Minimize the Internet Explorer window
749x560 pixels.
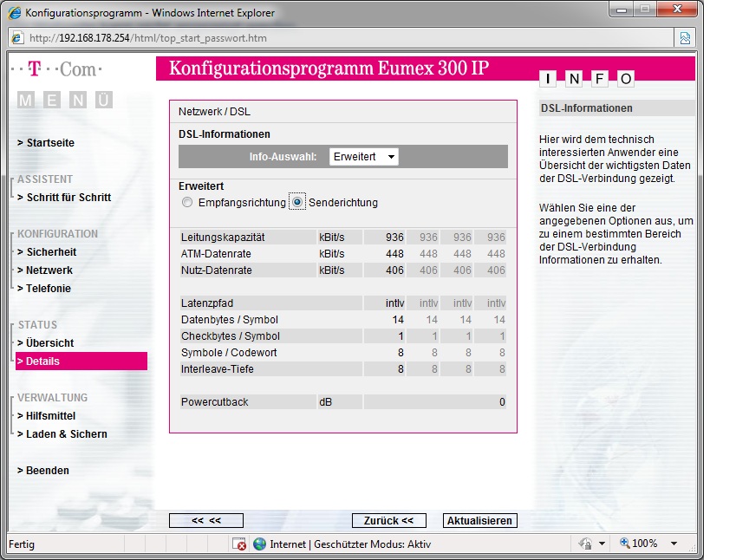click(622, 10)
